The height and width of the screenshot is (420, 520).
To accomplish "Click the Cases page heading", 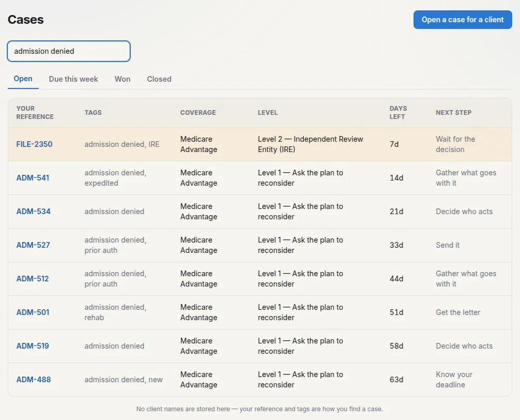I will point(25,20).
